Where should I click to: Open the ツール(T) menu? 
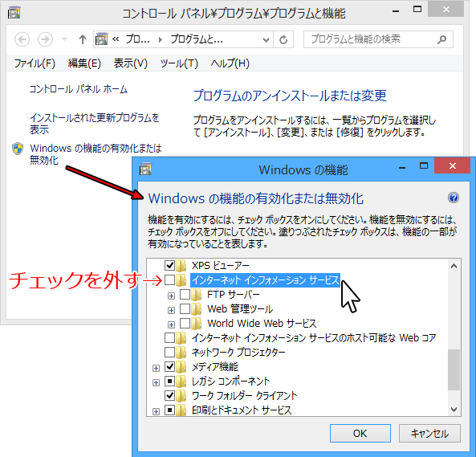point(179,63)
